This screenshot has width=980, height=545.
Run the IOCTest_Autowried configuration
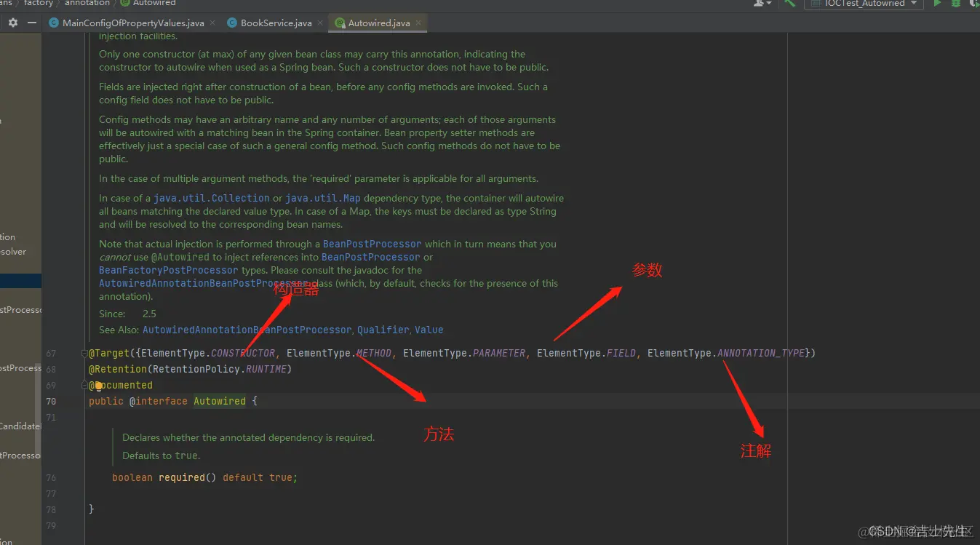pos(938,3)
